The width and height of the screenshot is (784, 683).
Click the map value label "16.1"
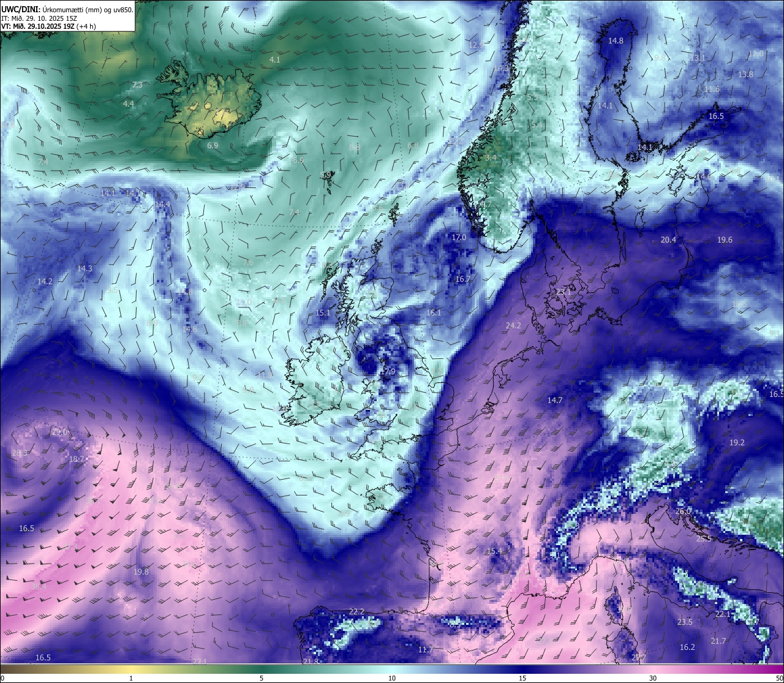(x=434, y=312)
